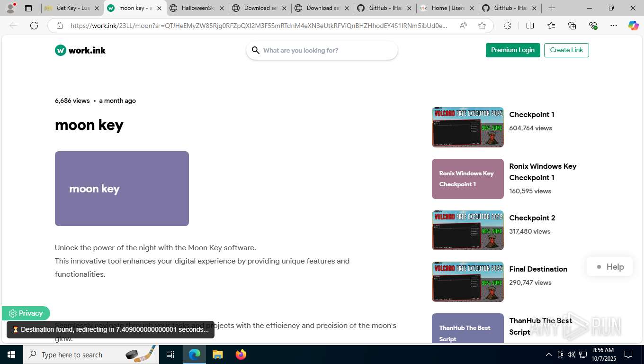Open the Edge profile icon
This screenshot has width=644, height=364.
pos(10,8)
